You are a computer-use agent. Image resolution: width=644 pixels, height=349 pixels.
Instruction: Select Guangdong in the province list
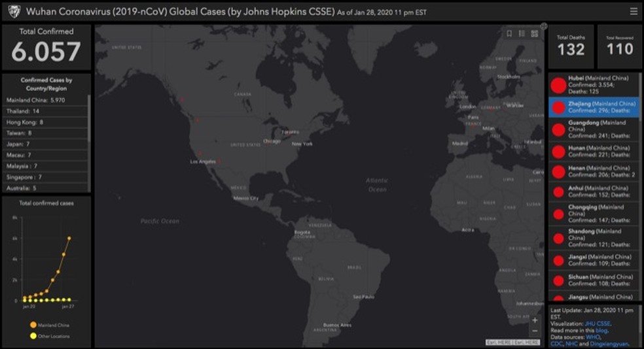point(596,129)
